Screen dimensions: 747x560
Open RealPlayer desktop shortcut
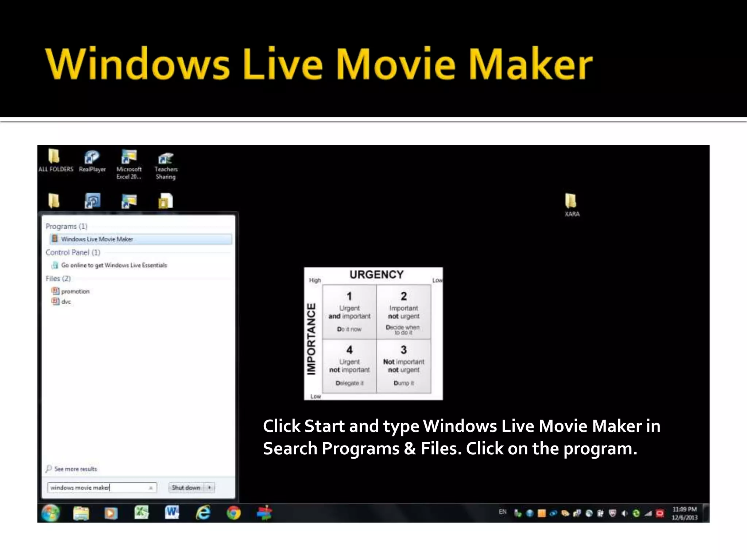pyautogui.click(x=92, y=161)
